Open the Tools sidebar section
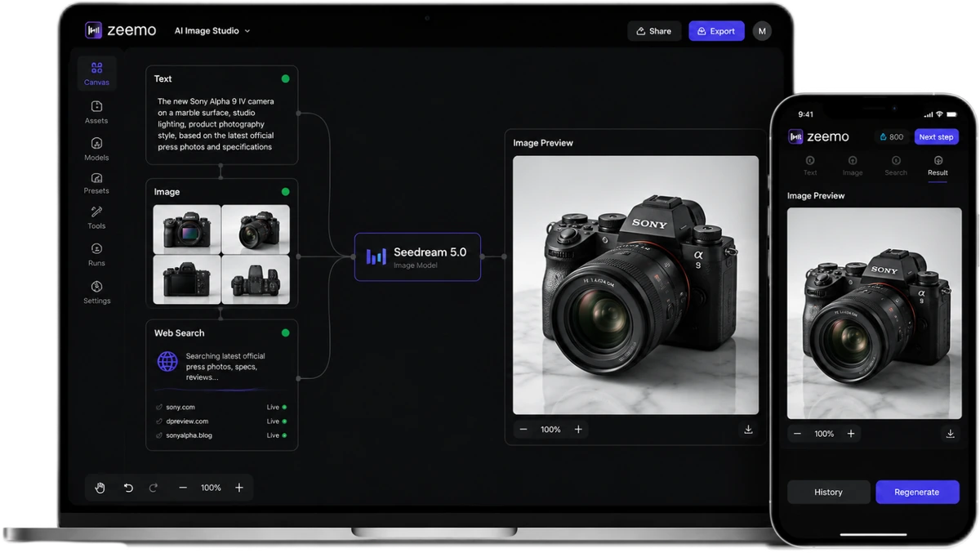Screen dimensions: 980x553 tap(96, 217)
